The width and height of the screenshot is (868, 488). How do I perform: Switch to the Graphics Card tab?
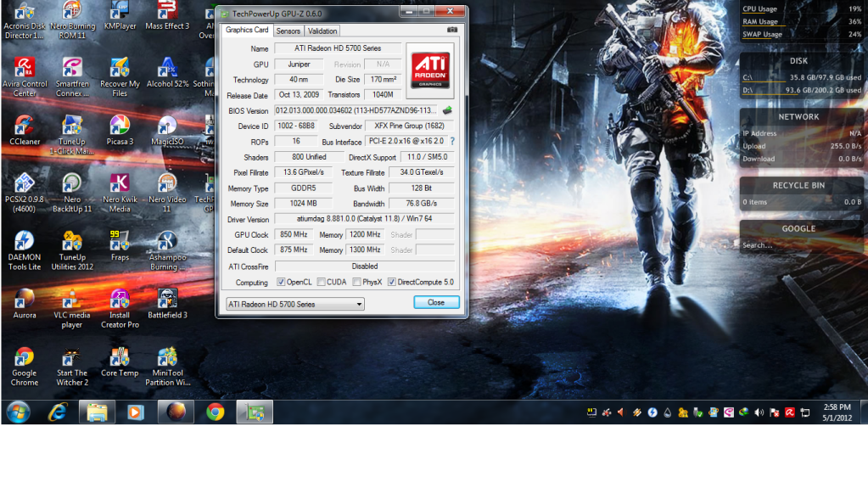point(247,30)
